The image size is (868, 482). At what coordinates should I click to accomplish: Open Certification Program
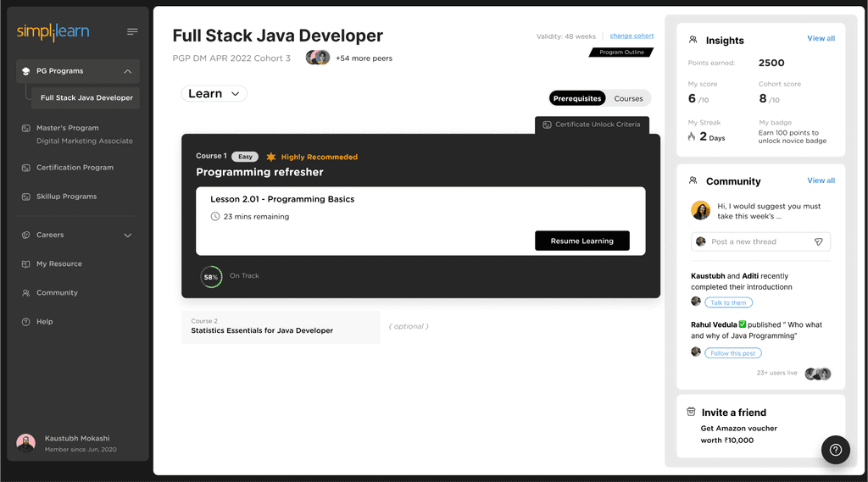coord(75,168)
